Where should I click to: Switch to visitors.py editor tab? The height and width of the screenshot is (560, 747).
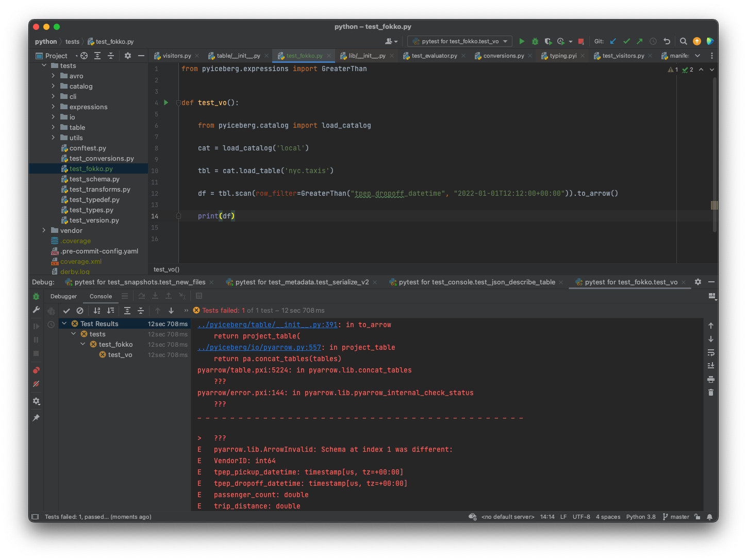click(x=172, y=56)
